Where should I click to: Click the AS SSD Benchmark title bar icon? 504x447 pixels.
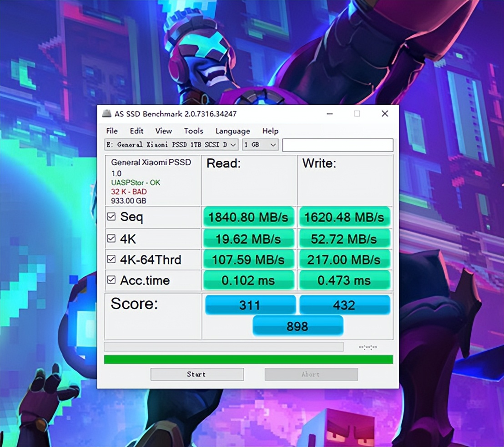point(106,114)
